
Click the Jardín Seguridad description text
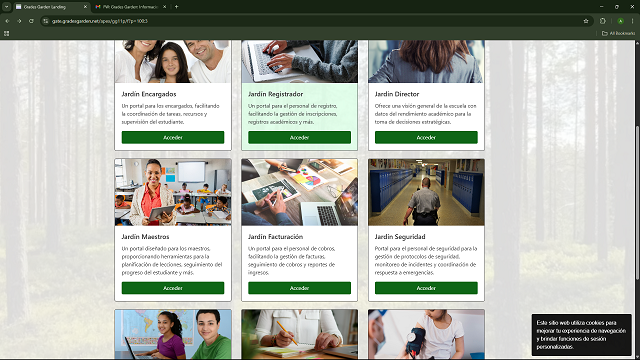point(426,260)
